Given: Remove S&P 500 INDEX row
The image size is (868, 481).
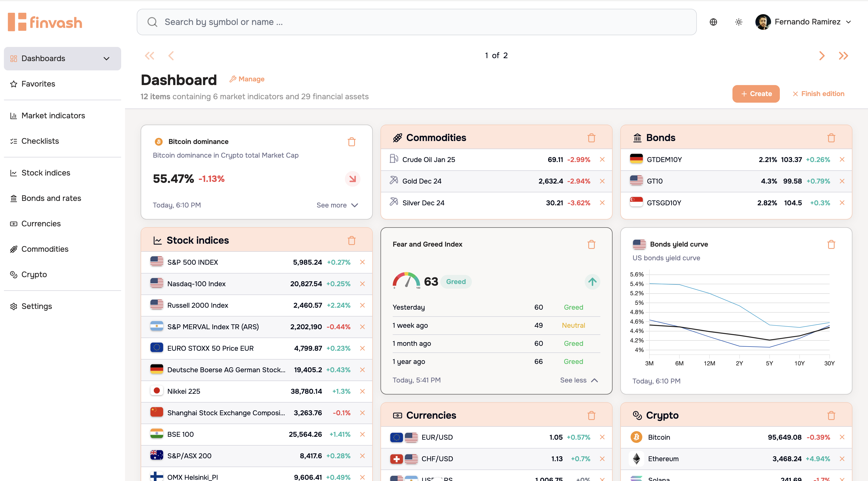Looking at the screenshot, I should click(x=362, y=262).
